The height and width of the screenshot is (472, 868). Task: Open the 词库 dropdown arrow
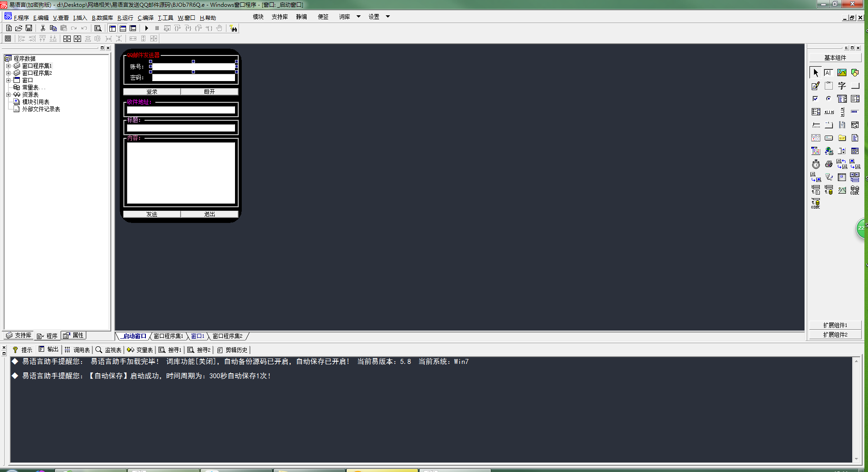358,17
